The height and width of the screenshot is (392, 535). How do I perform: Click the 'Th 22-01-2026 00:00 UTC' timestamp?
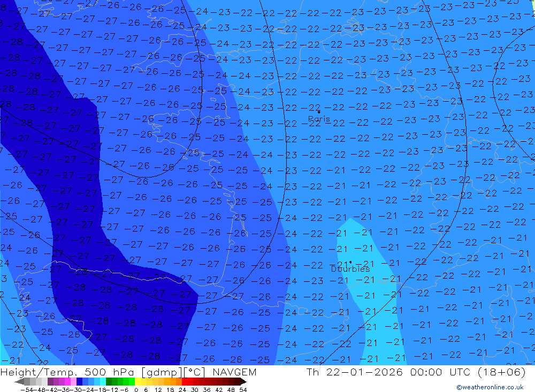389,372
